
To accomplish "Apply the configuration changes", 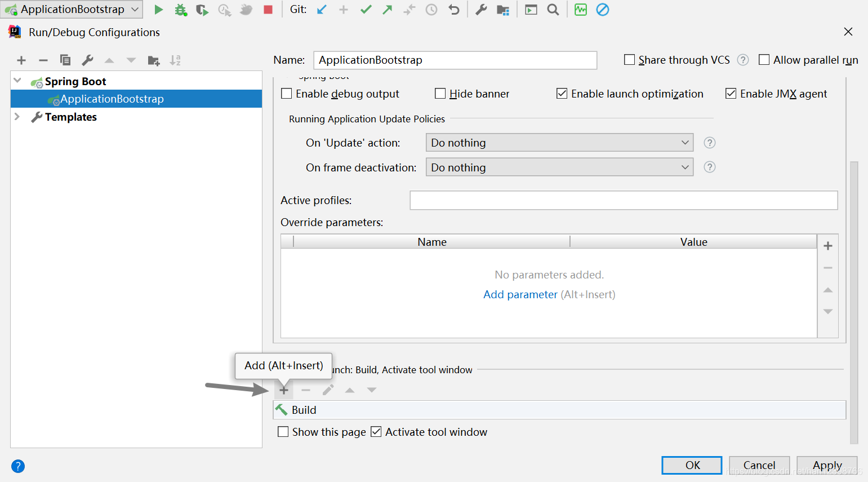I will tap(827, 465).
